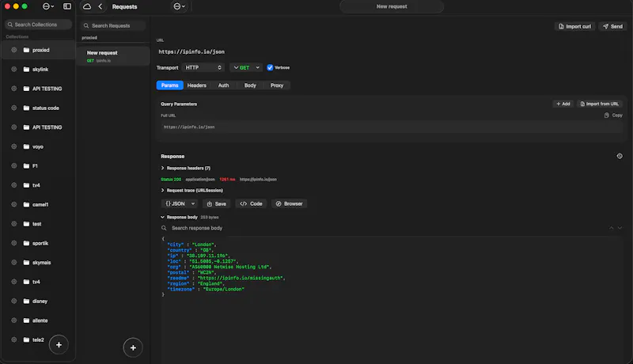Toggle the sidebar panel icon
The image size is (633, 364).
click(x=67, y=6)
